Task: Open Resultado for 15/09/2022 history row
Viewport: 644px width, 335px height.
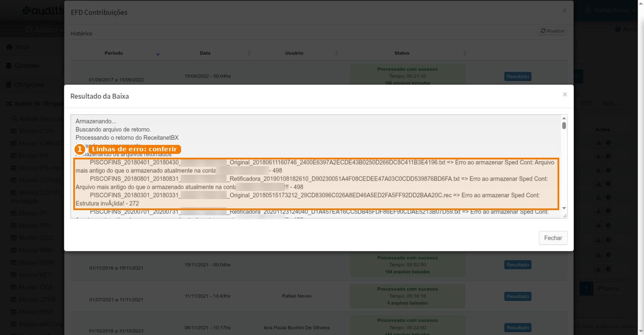Action: pos(518,77)
